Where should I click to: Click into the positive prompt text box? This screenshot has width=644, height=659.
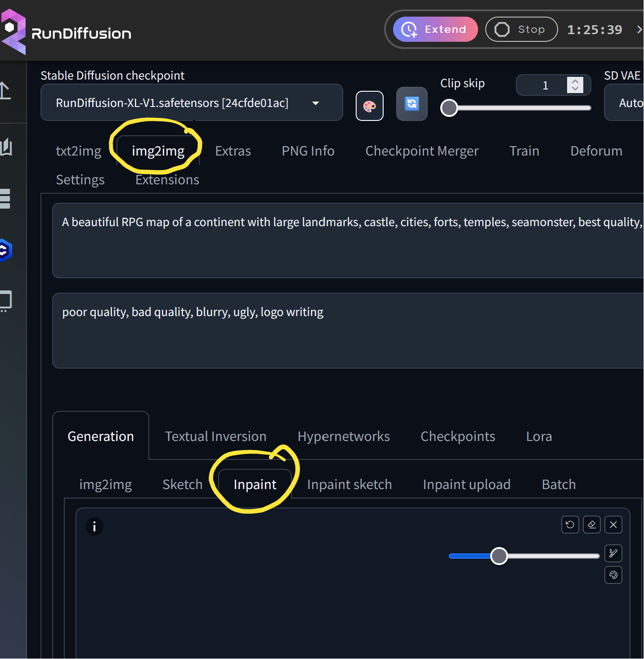348,240
